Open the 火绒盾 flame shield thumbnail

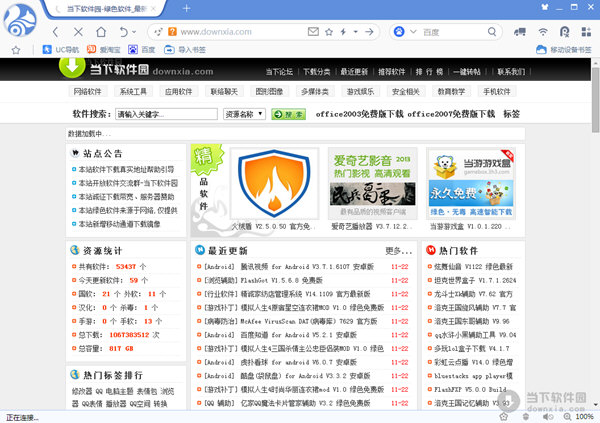274,183
